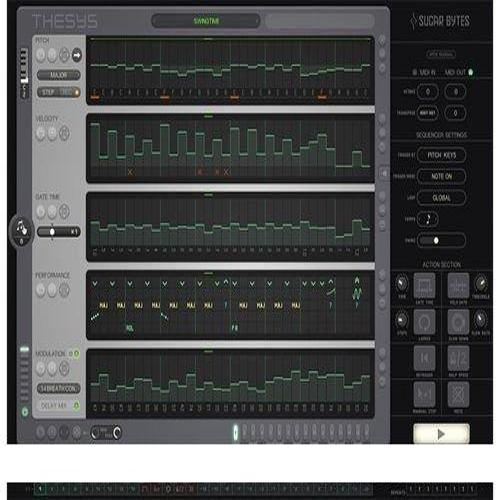Toggle the Delay Mix power button
The height and width of the screenshot is (500, 500).
click(76, 405)
